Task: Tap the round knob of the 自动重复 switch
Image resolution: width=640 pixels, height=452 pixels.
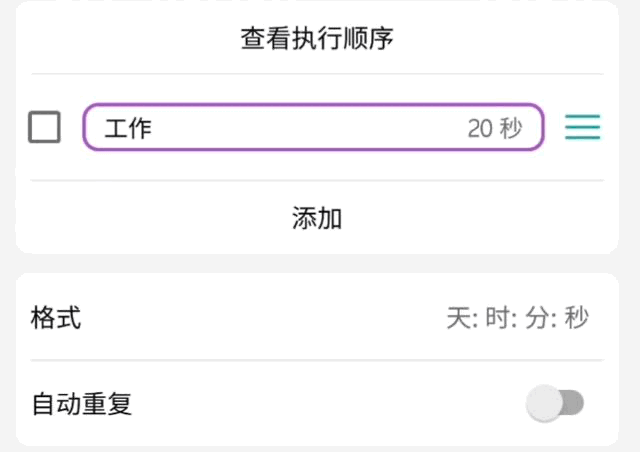Action: click(545, 404)
